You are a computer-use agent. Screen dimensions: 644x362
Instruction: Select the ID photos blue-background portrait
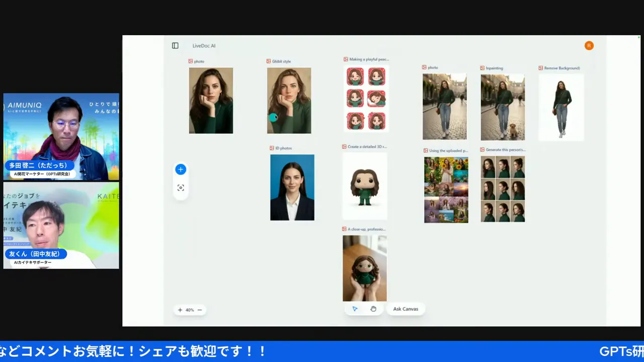[292, 187]
